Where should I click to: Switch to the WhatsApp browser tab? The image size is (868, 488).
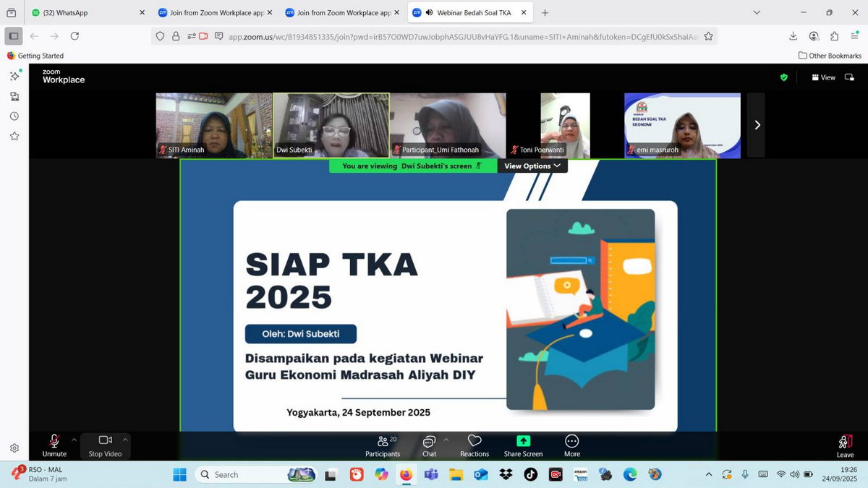[87, 13]
